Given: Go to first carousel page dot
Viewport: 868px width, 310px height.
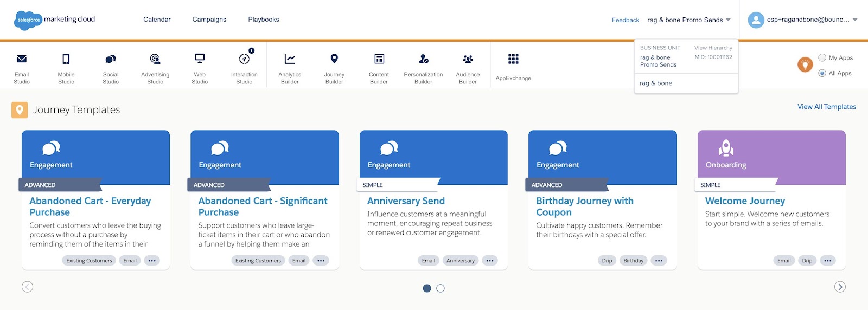Looking at the screenshot, I should [427, 288].
